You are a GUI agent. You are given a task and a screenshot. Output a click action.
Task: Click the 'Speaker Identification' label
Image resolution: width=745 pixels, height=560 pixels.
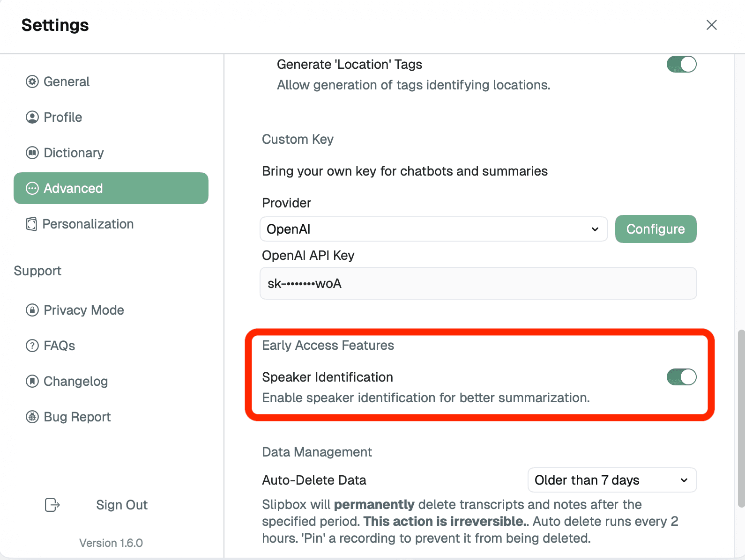[x=328, y=377]
